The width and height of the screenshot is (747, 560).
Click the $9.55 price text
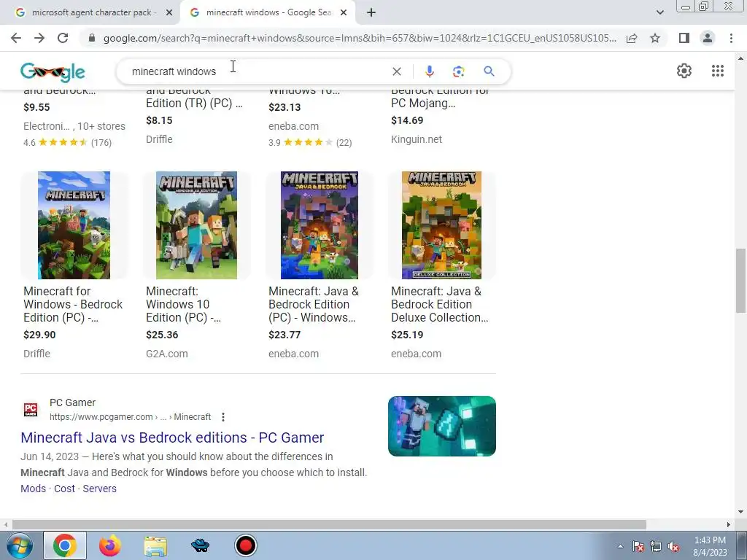[36, 107]
